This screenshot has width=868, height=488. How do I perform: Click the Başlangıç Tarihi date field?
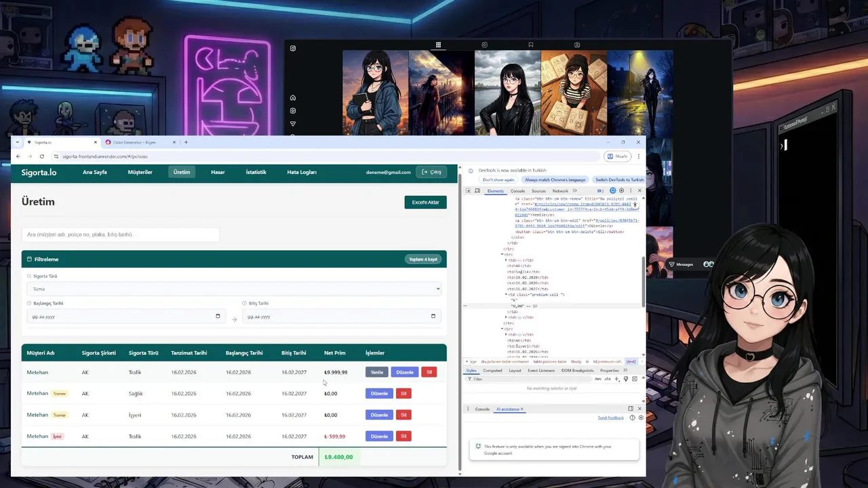(125, 316)
